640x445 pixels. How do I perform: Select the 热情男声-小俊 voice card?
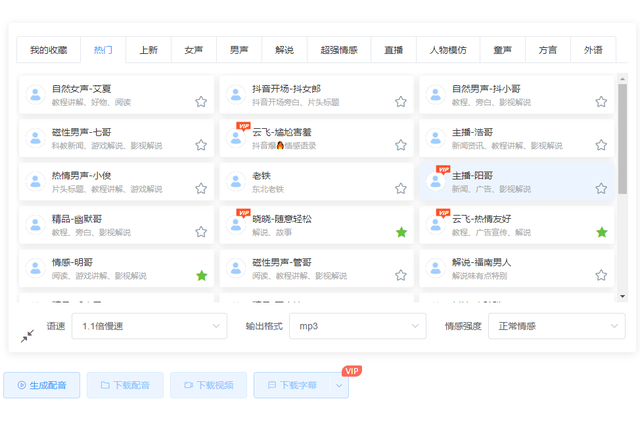110,182
